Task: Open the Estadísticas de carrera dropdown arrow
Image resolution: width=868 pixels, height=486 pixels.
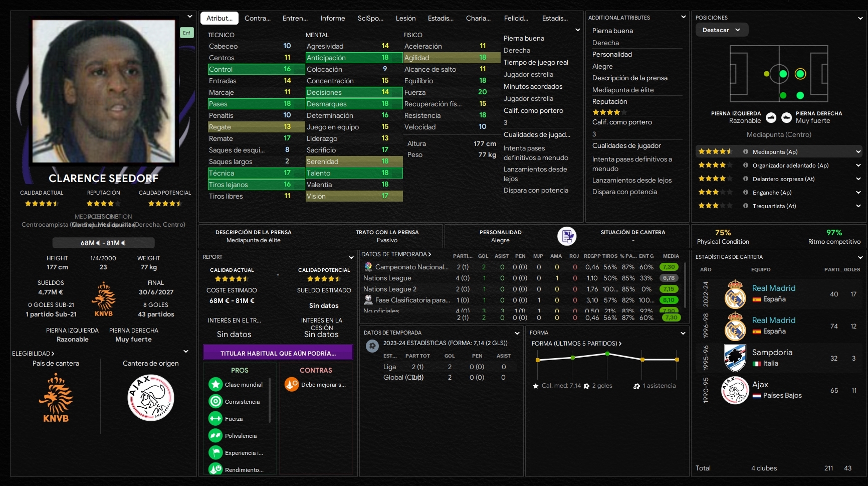Action: point(860,257)
